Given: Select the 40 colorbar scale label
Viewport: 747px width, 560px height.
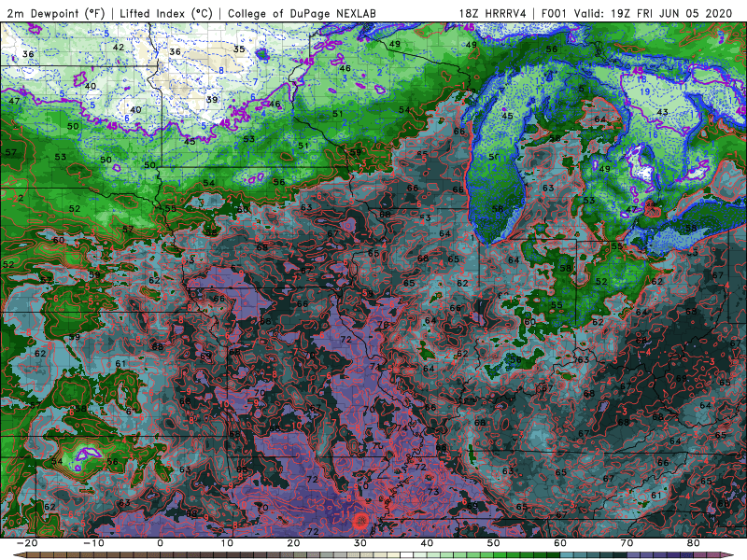Looking at the screenshot, I should point(427,543).
